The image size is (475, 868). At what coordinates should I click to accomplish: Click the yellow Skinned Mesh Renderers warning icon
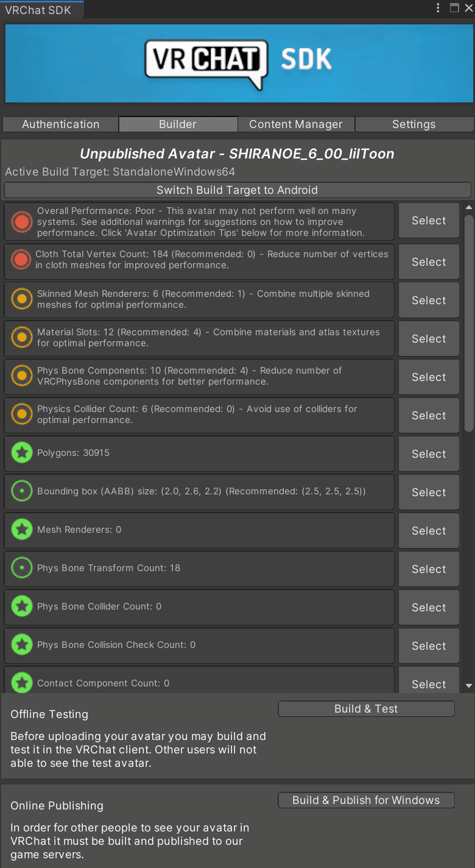(x=22, y=299)
